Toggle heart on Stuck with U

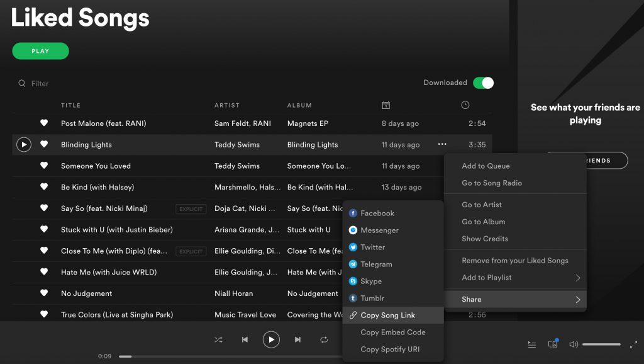(x=44, y=229)
